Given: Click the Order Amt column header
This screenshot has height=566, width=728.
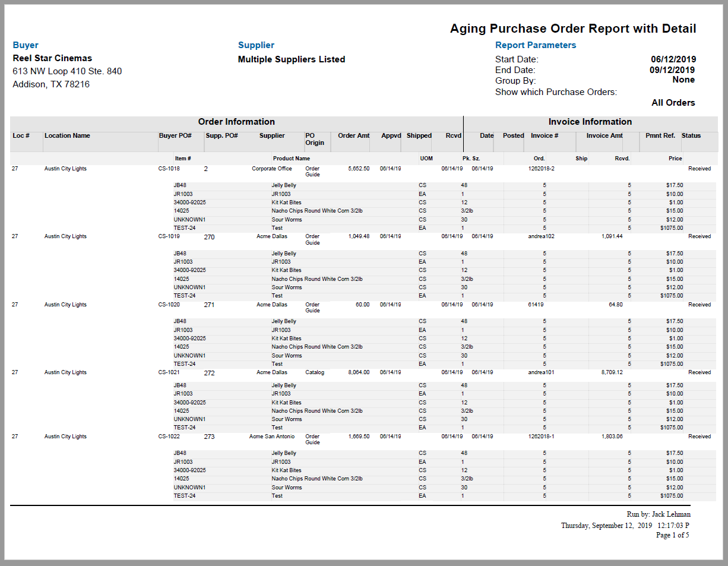Looking at the screenshot, I should click(352, 135).
